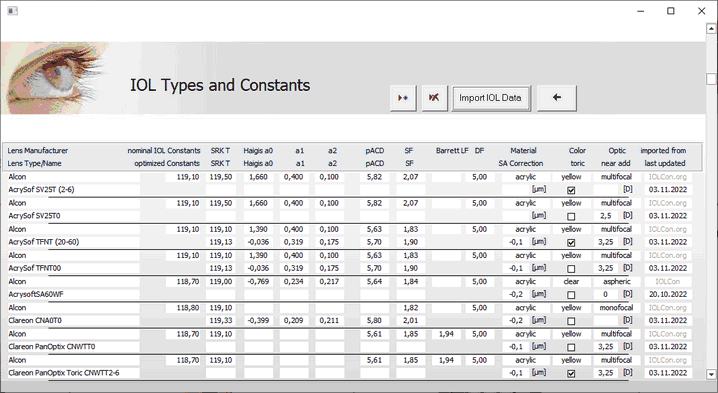Click optimized SF 2,01 of Clareon CNA0T0
The image size is (718, 393).
tap(410, 321)
